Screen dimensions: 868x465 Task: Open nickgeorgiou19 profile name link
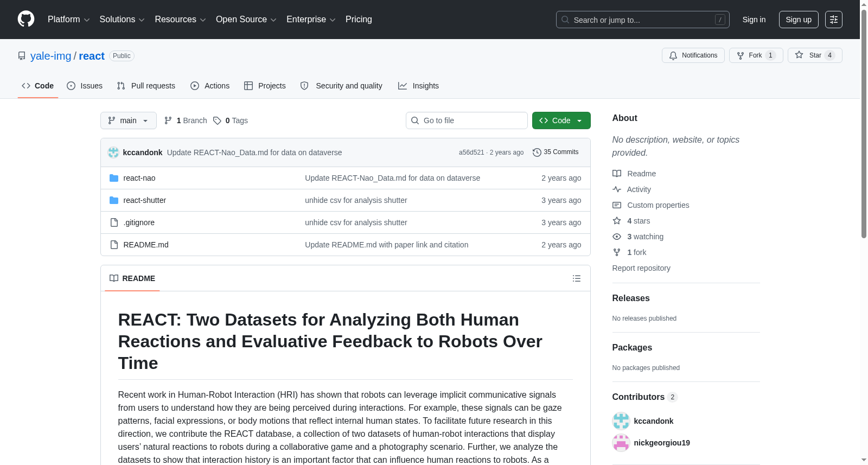point(662,443)
